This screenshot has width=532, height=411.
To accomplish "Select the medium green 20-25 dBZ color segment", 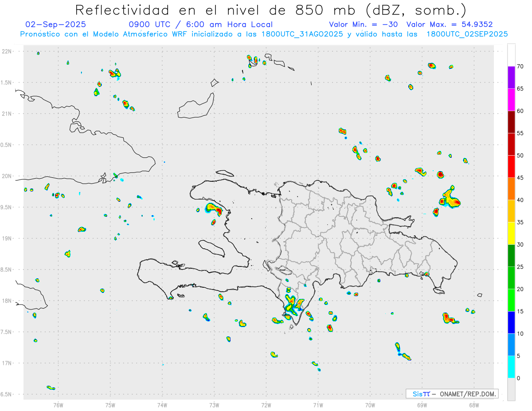I will (511, 278).
